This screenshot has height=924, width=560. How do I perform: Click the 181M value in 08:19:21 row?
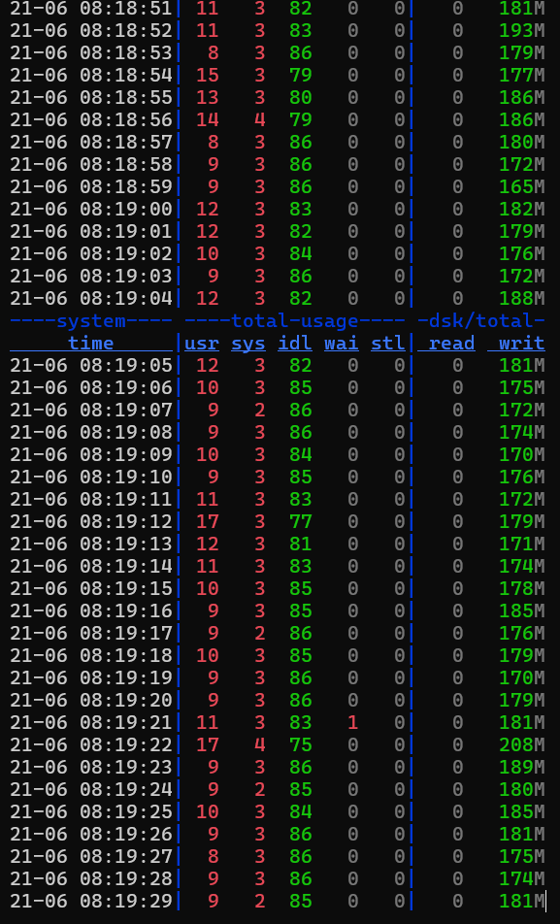522,723
